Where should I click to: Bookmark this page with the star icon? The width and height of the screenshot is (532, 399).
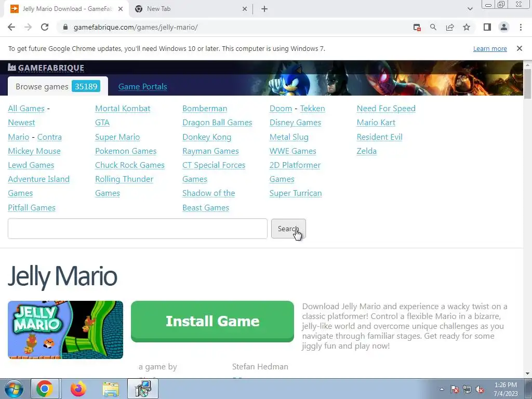467,27
